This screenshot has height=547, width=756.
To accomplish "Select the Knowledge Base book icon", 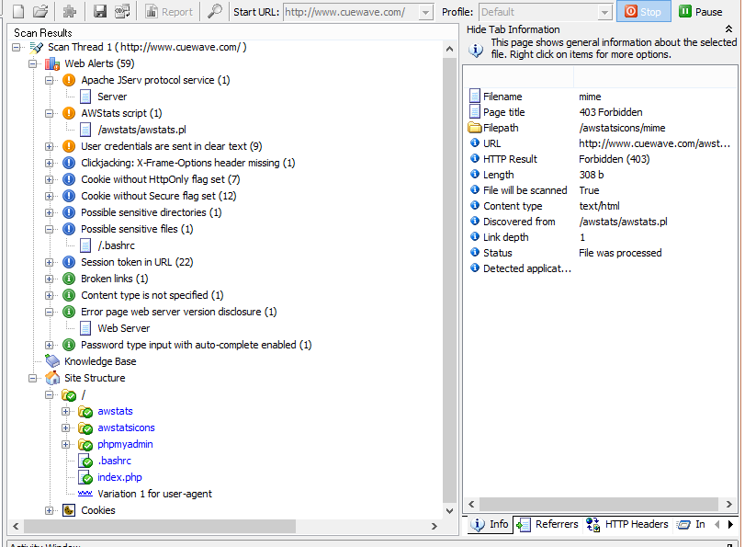I will (x=52, y=361).
